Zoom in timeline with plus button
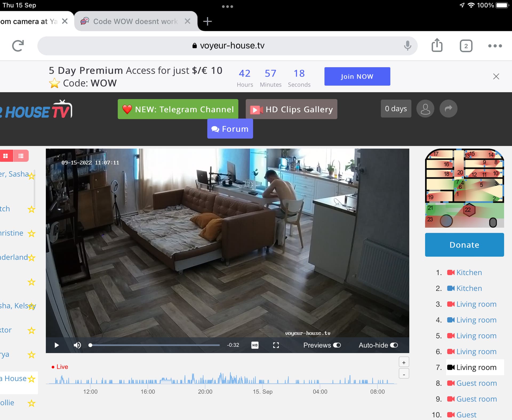This screenshot has width=512, height=420. click(x=404, y=362)
